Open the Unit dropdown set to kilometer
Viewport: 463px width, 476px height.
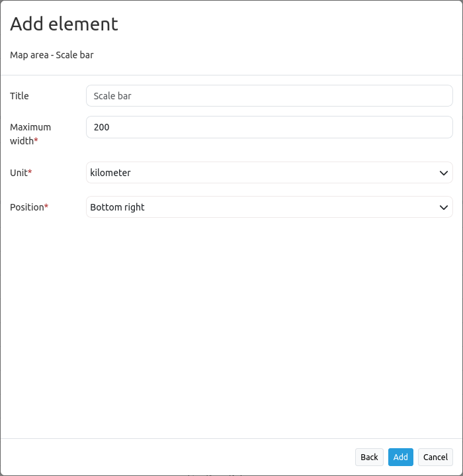[x=269, y=173]
